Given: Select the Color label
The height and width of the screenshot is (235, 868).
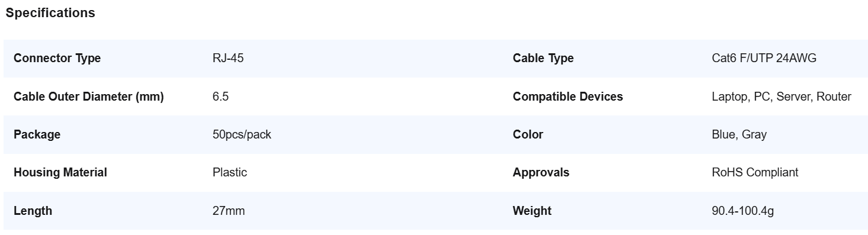Looking at the screenshot, I should (528, 134).
